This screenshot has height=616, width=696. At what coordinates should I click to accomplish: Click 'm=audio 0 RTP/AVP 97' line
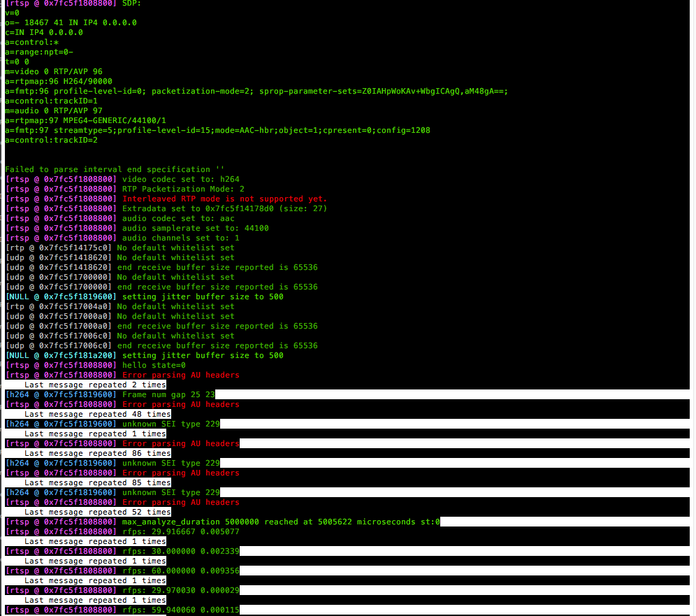(54, 110)
